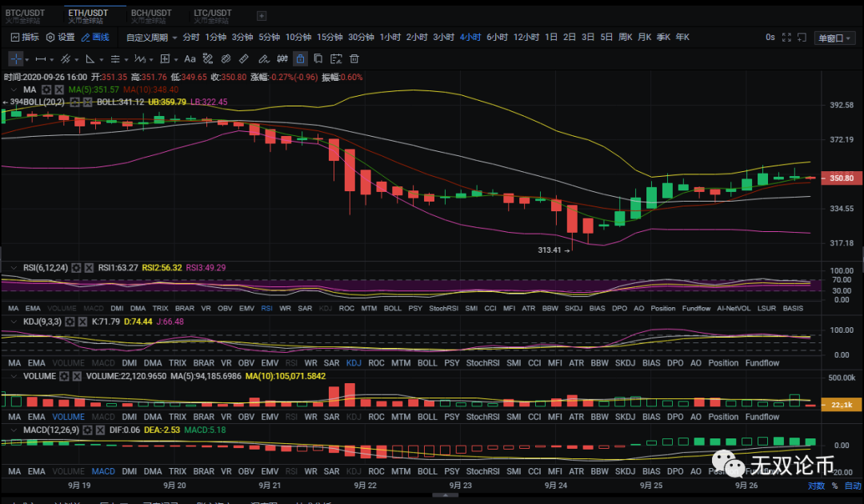Toggle the lock all drawings icon
This screenshot has height=504, width=864.
301,58
